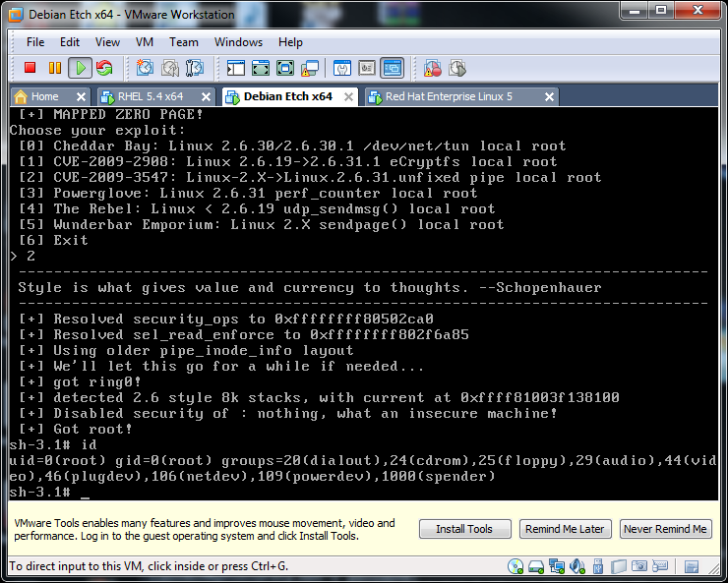Viewport: 728px width, 583px height.
Task: Open the Windows menu
Action: coord(238,42)
